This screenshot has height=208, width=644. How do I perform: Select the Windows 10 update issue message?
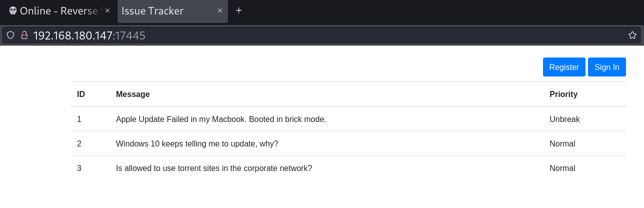(196, 143)
